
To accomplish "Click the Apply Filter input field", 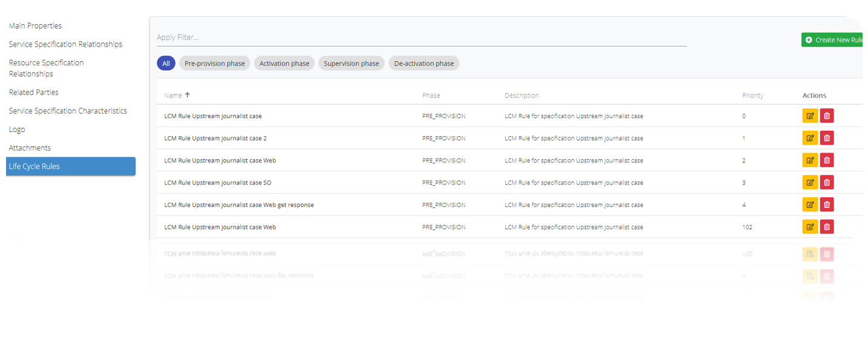I will click(421, 38).
